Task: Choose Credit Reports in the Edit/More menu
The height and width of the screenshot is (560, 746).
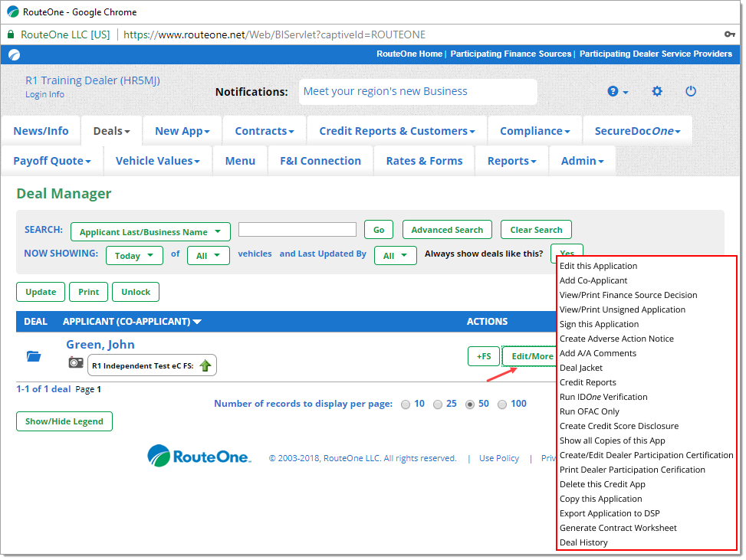Action: 587,383
